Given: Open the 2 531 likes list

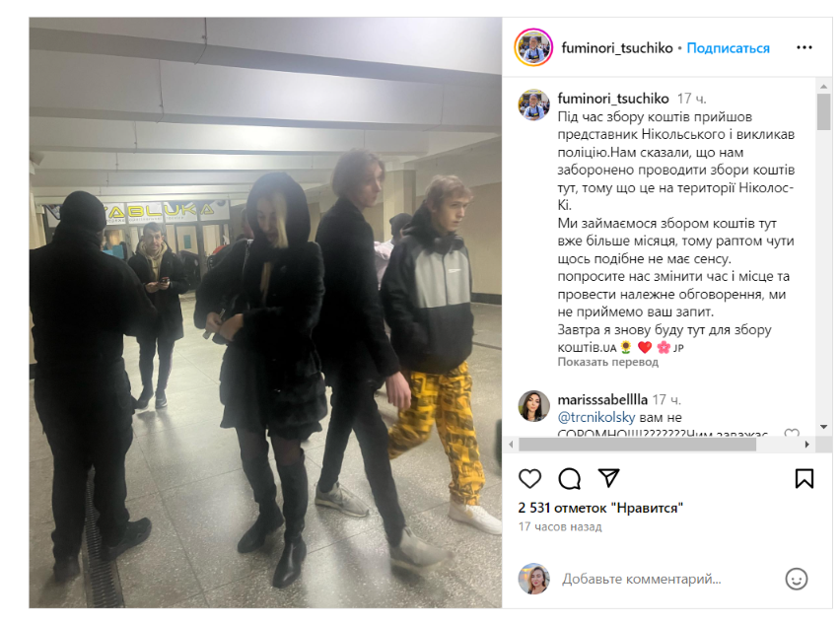Looking at the screenshot, I should [x=600, y=508].
